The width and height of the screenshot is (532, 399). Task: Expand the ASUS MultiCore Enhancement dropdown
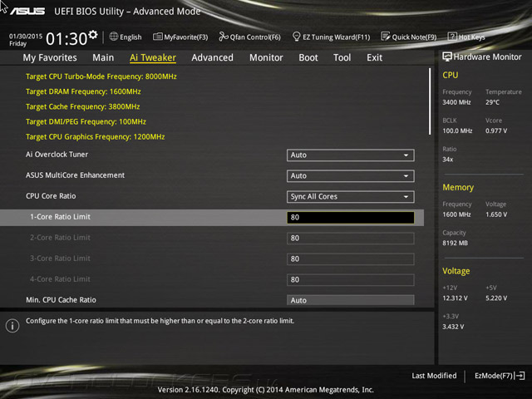tap(351, 175)
